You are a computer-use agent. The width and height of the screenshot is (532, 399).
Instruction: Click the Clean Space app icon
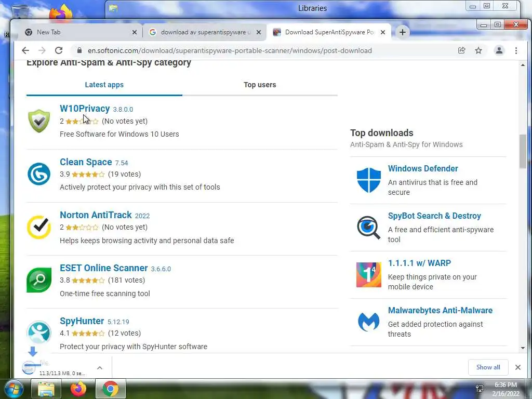[x=39, y=174]
